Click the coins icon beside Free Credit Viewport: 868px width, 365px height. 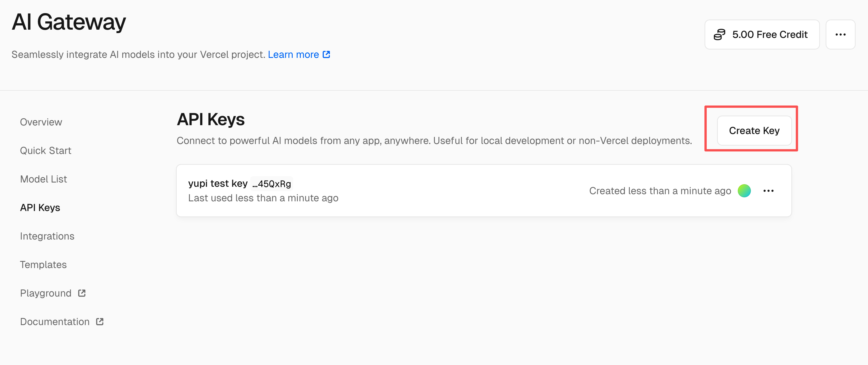point(720,35)
